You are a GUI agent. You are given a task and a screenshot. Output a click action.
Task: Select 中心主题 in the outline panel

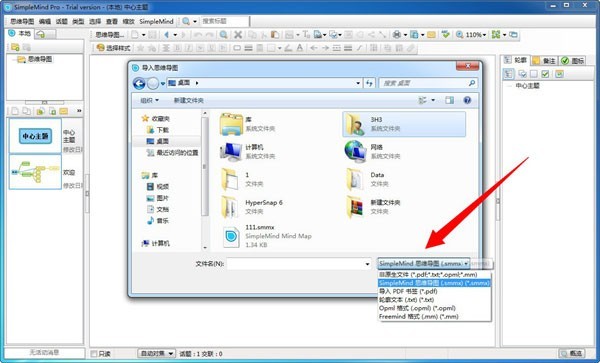click(528, 86)
